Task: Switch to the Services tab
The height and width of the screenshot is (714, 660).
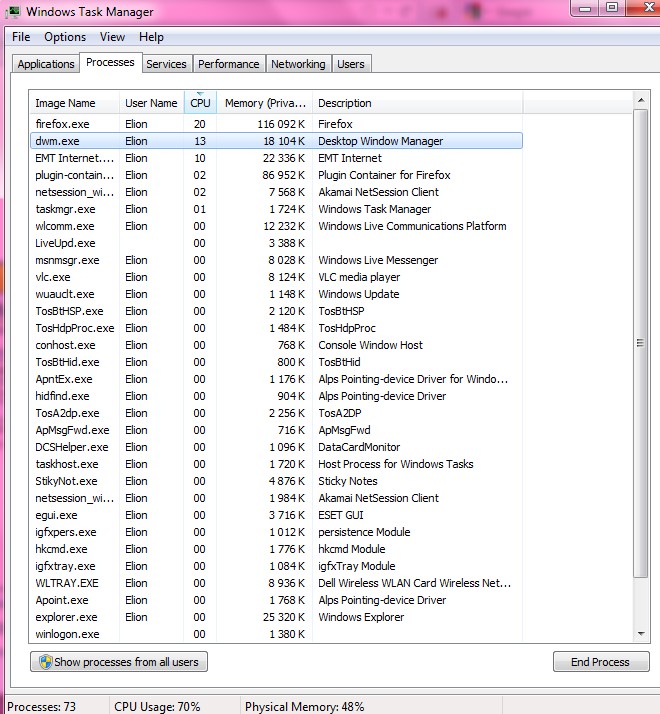Action: (166, 64)
